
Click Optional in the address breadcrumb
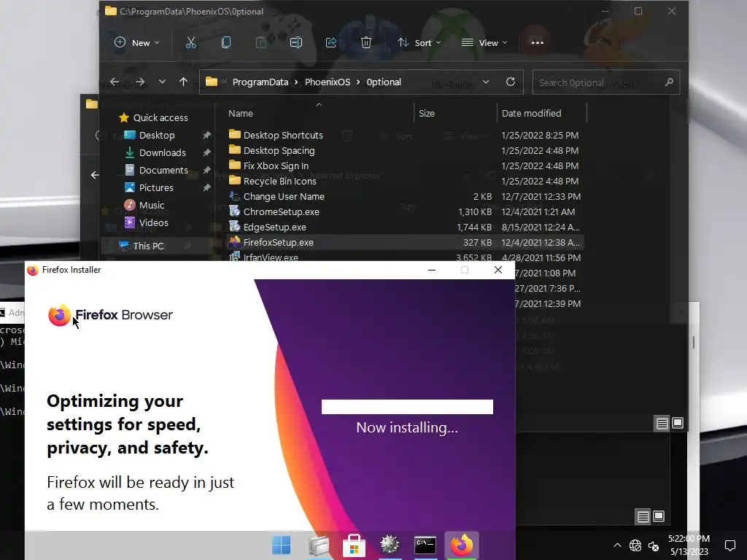(384, 82)
